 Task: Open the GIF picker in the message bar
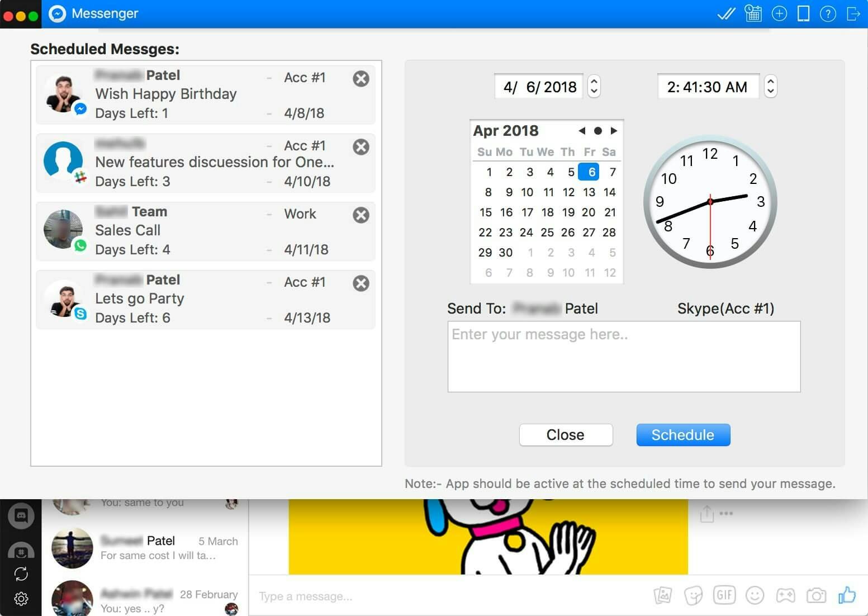click(x=724, y=595)
